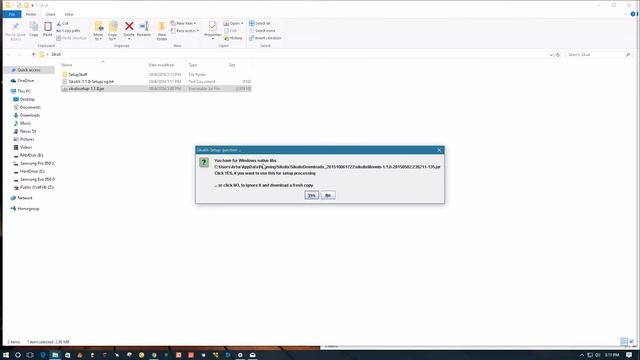Click History in the Open group
Screen dimensions: 640x360
(233, 38)
